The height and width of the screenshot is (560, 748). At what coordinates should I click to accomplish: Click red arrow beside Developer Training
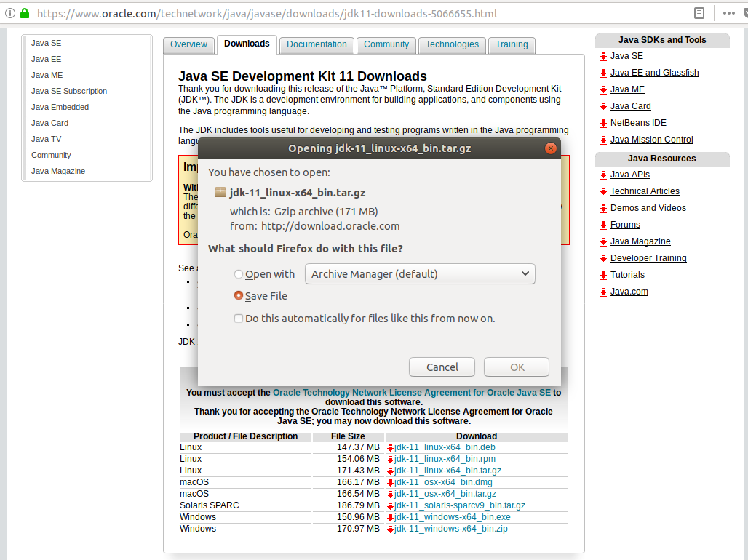pos(603,258)
